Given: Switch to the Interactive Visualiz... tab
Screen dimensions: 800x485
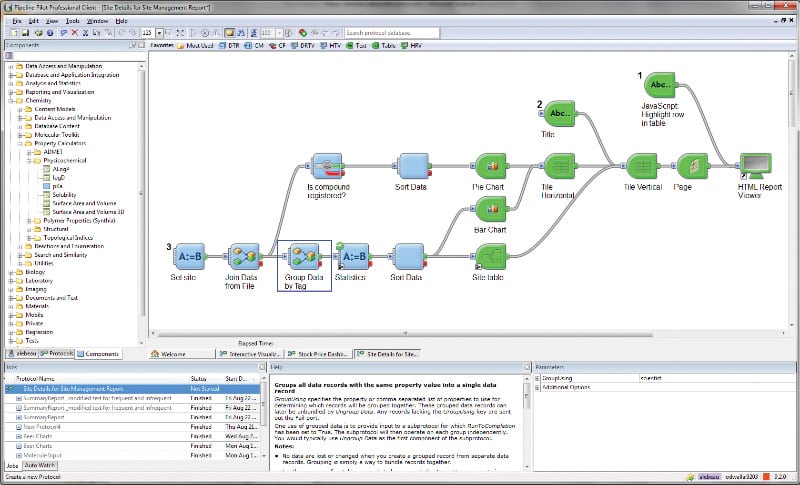Looking at the screenshot, I should pyautogui.click(x=249, y=354).
